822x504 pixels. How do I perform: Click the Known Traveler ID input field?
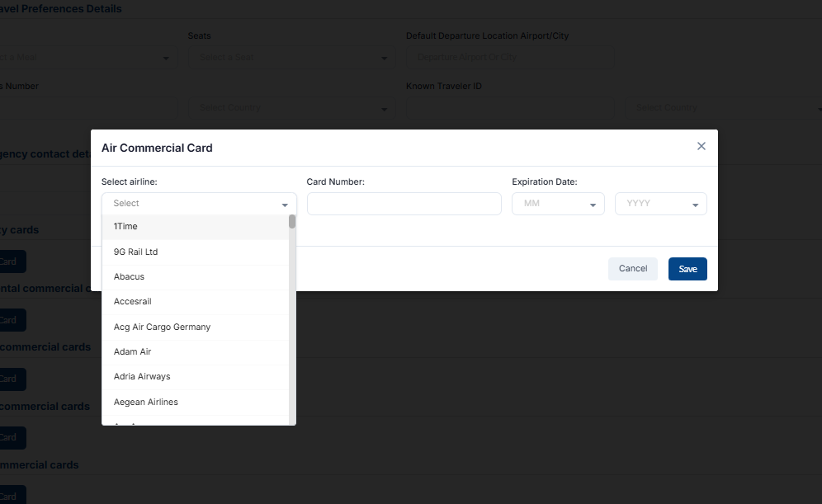(x=509, y=107)
